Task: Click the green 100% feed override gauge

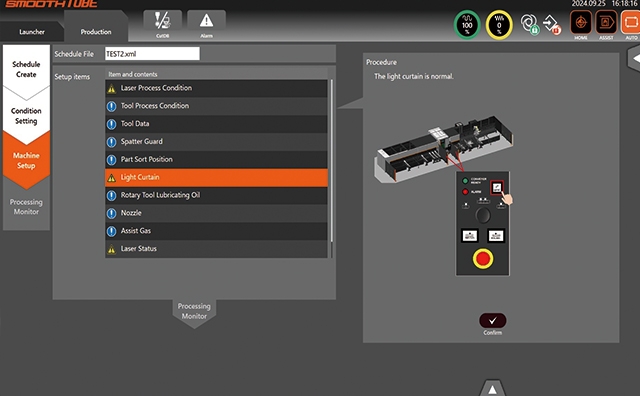Action: [467, 24]
